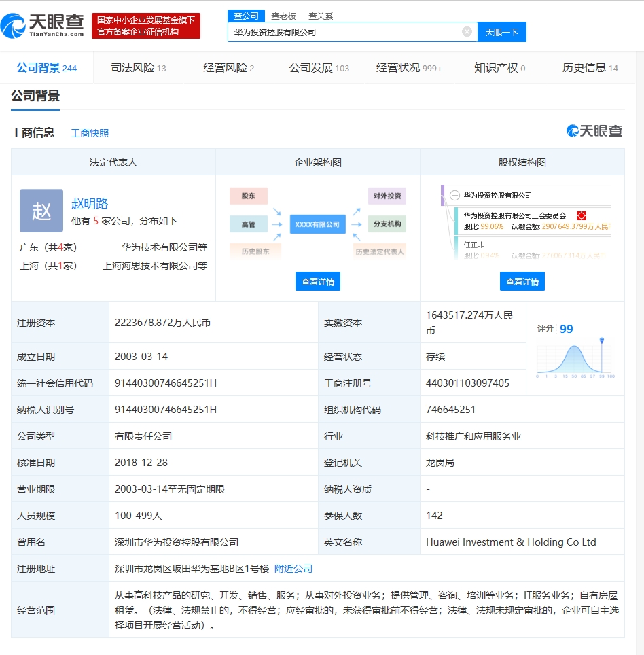Click the 华为技术有限公司等 company entry
This screenshot has width=644, height=655.
(164, 247)
